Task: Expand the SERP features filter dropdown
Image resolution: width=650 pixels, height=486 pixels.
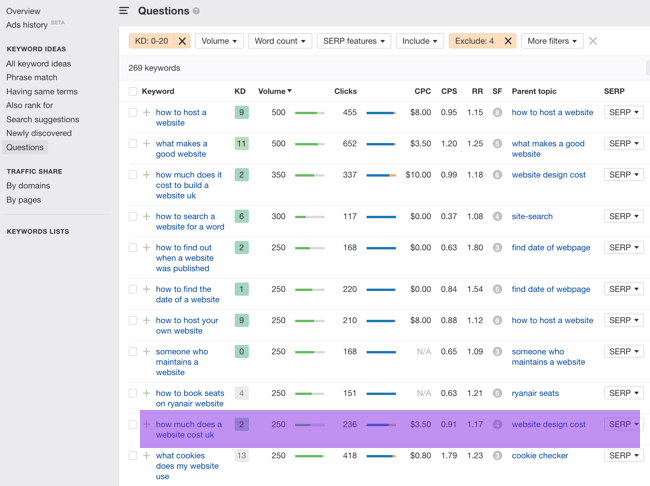Action: pyautogui.click(x=354, y=41)
